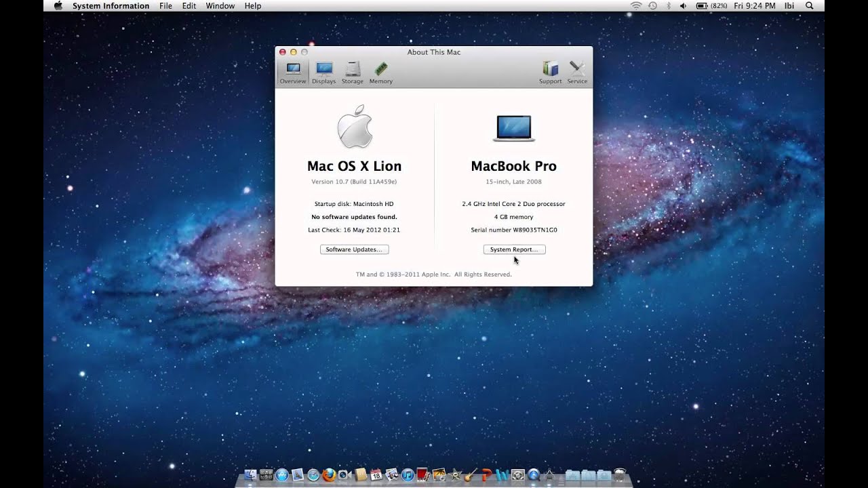Open FaceTime from the Dock
This screenshot has width=868, height=488.
[x=344, y=475]
